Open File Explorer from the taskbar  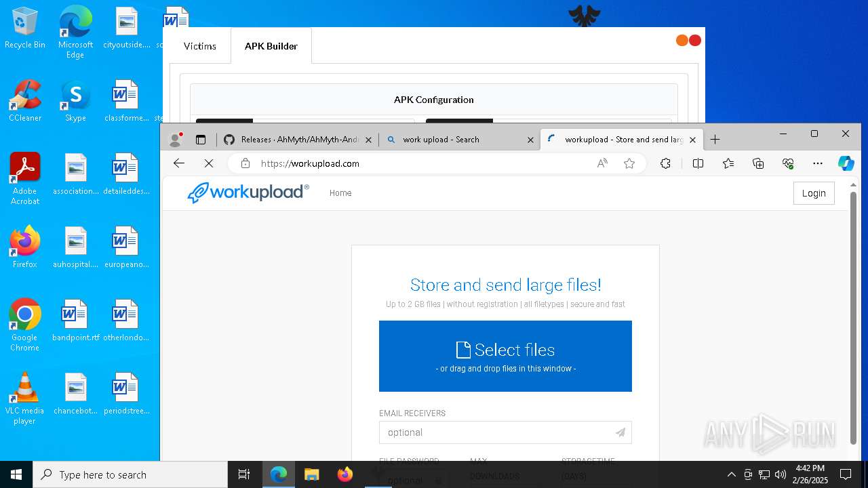(311, 474)
